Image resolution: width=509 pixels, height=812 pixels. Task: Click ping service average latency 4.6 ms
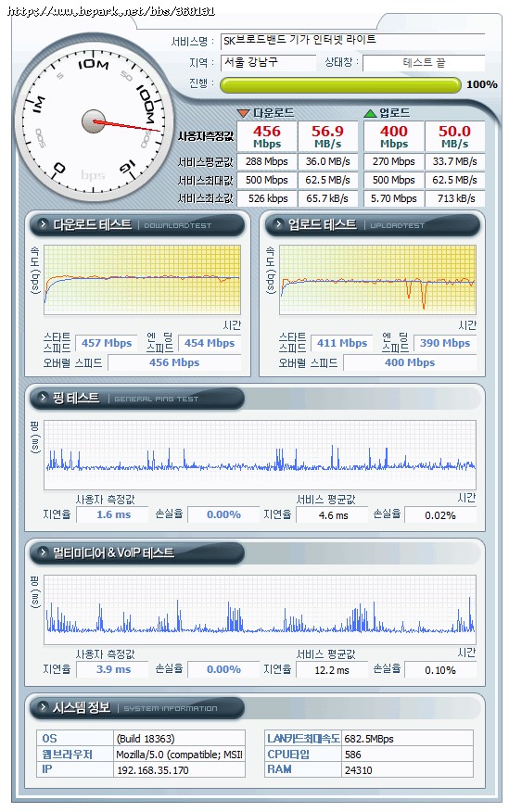point(334,515)
